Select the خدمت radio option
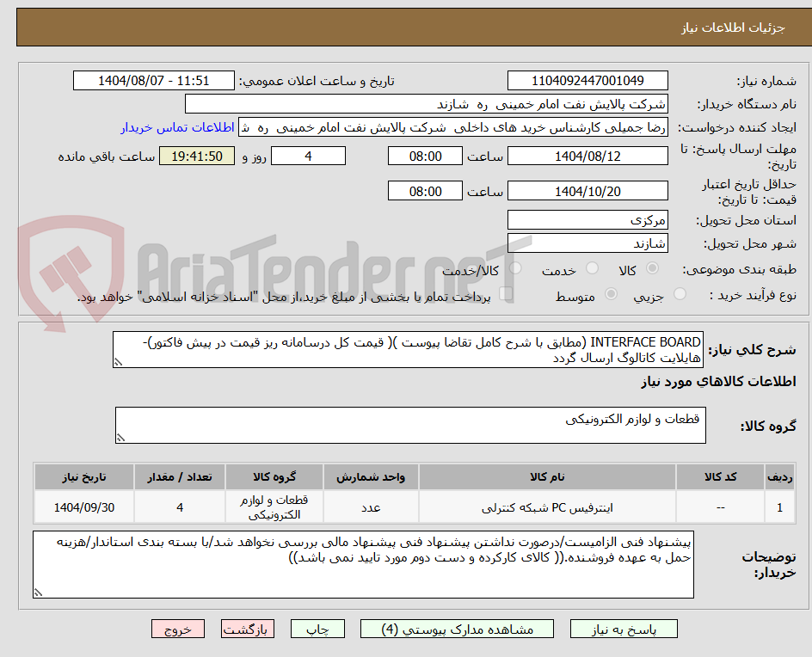 click(592, 267)
